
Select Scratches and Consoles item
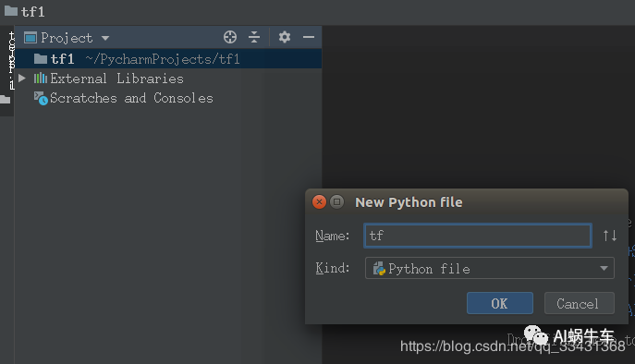131,98
